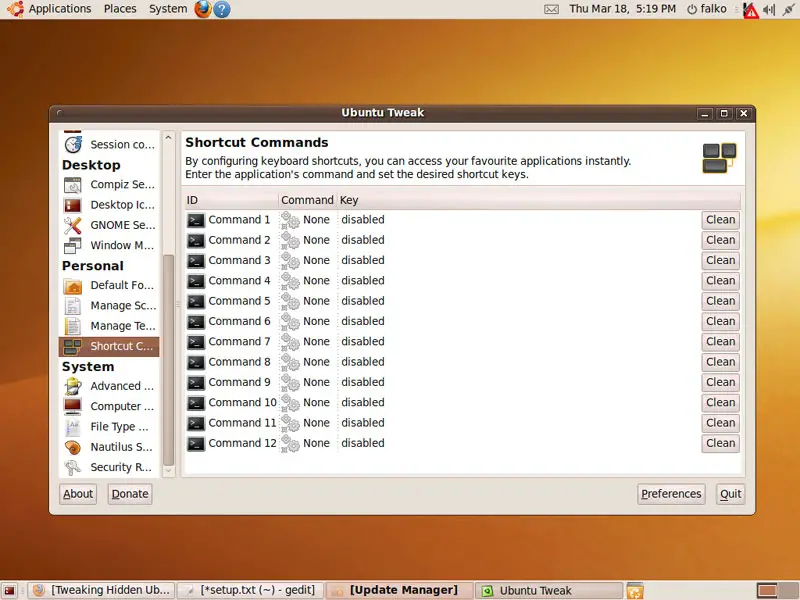Open GNOME Settings wrench icon
The width and height of the screenshot is (800, 600).
72,226
